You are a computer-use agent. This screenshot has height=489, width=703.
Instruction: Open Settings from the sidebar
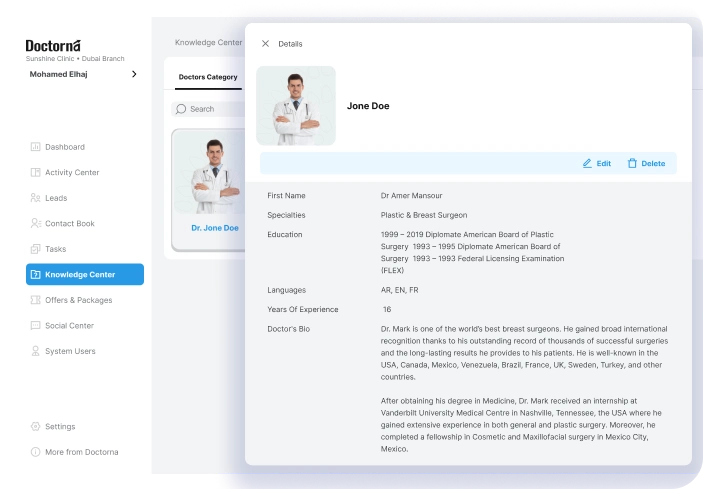coord(60,426)
